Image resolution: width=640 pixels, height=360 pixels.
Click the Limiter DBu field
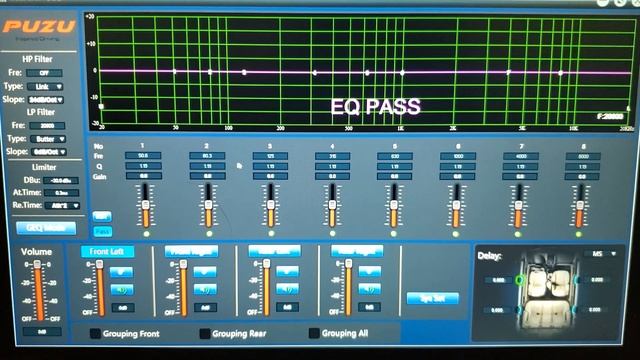(x=61, y=180)
